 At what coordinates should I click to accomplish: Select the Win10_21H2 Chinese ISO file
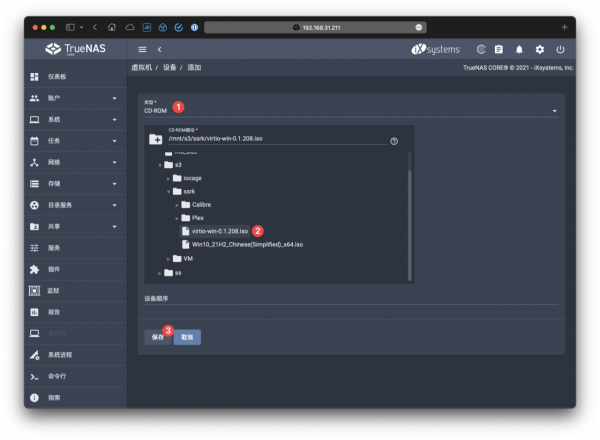[x=243, y=244]
